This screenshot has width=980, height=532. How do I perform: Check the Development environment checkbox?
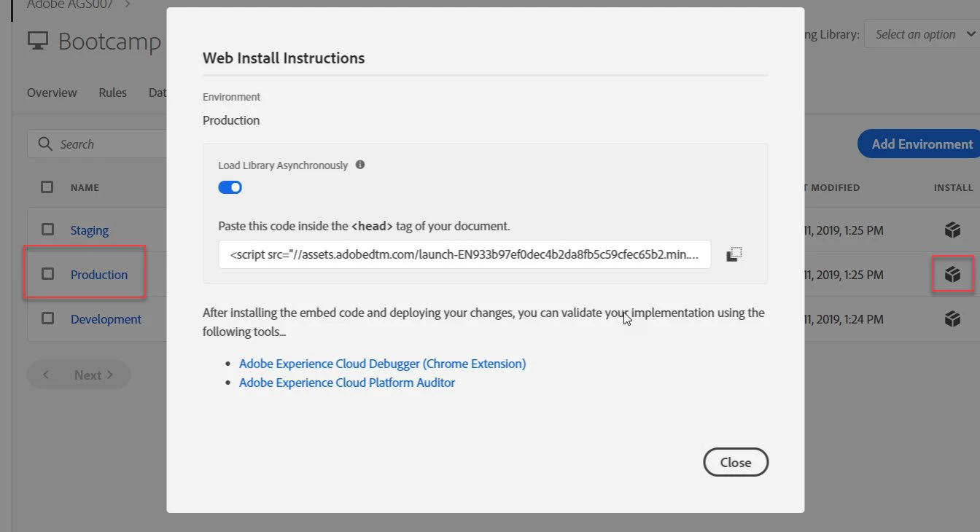click(47, 318)
